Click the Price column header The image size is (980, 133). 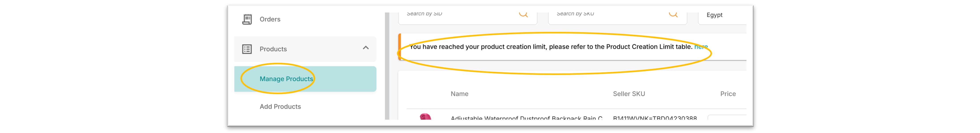(x=728, y=94)
